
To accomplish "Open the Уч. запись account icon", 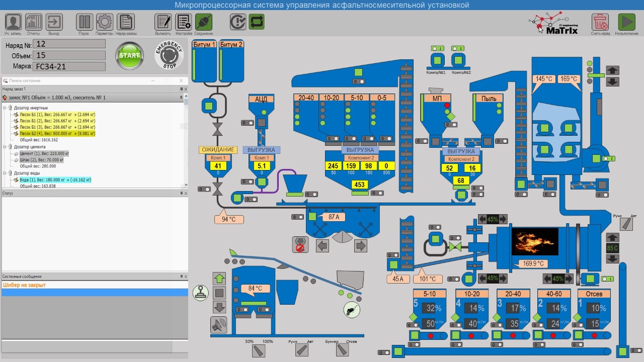I will pos(13,22).
